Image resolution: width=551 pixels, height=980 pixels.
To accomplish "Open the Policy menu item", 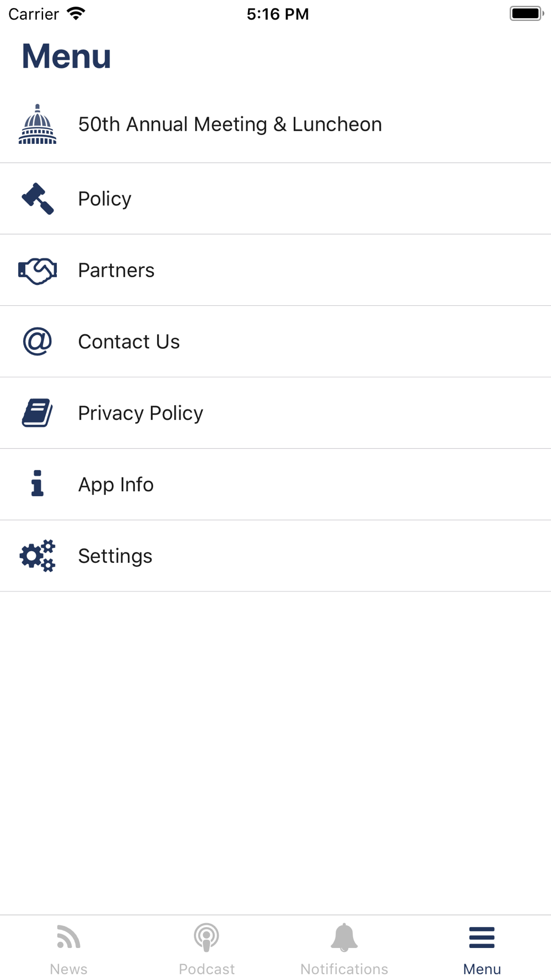I will tap(105, 199).
